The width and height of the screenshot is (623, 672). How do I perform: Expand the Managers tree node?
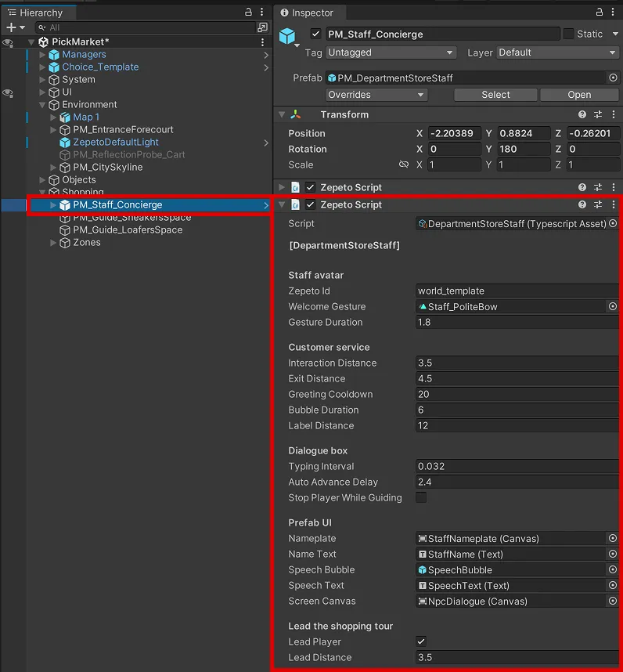(42, 54)
